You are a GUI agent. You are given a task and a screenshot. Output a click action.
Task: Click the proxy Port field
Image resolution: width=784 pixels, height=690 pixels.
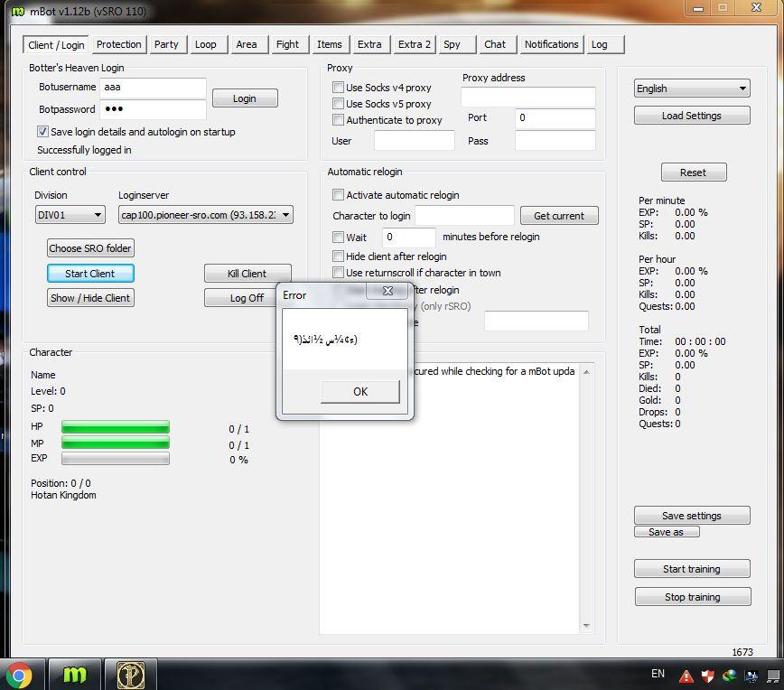[x=555, y=118]
